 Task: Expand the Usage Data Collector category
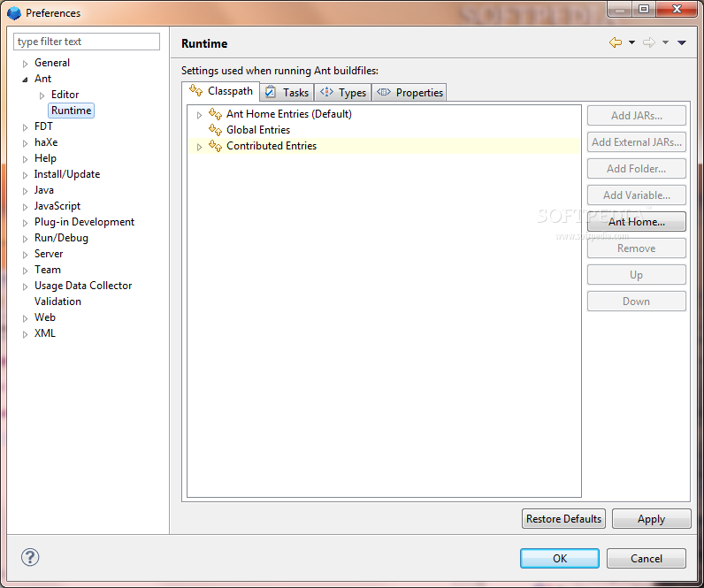(x=25, y=286)
